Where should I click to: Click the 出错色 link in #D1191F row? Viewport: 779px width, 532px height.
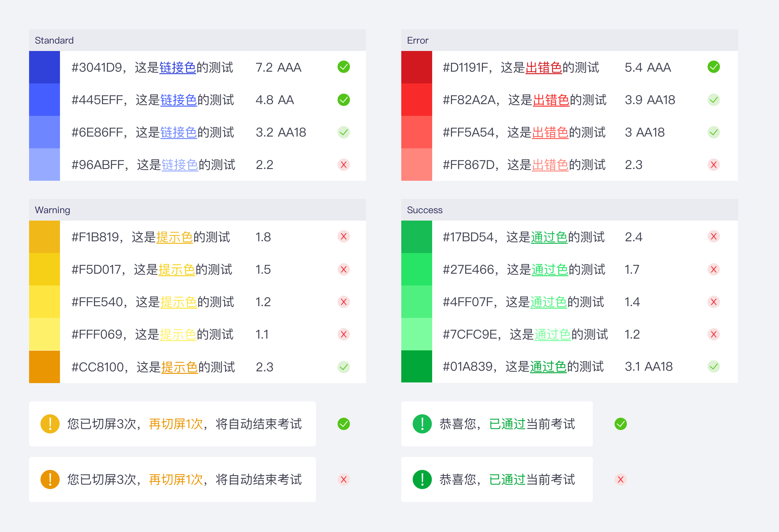[544, 67]
